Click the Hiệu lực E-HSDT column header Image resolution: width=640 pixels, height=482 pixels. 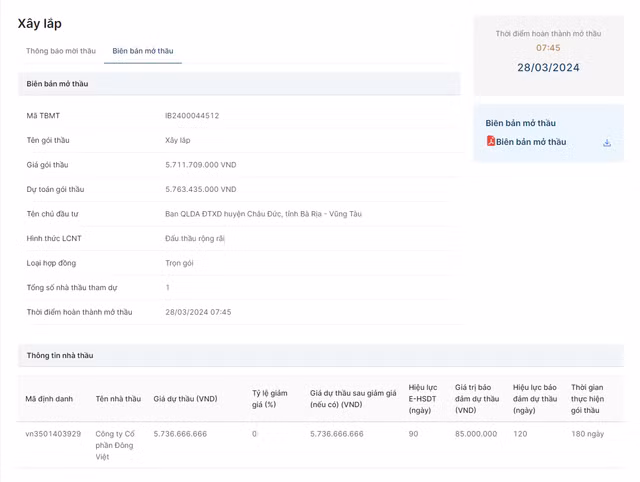tap(423, 399)
